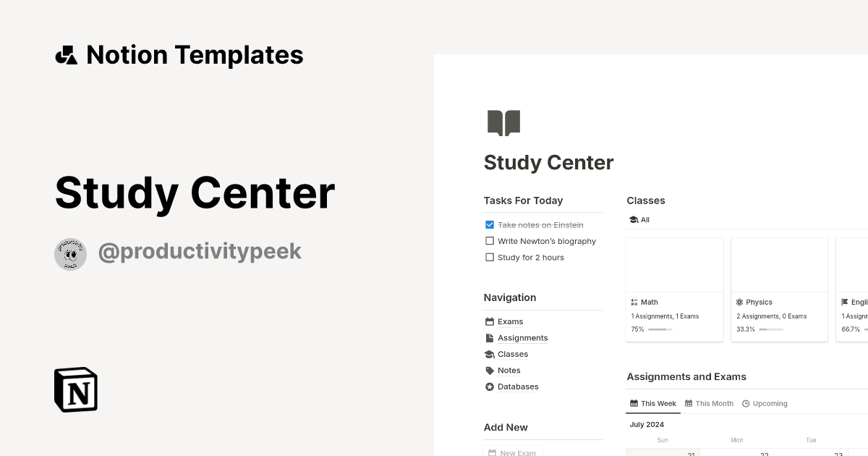
Task: Click the Exams calendar icon in Navigation
Action: point(490,321)
